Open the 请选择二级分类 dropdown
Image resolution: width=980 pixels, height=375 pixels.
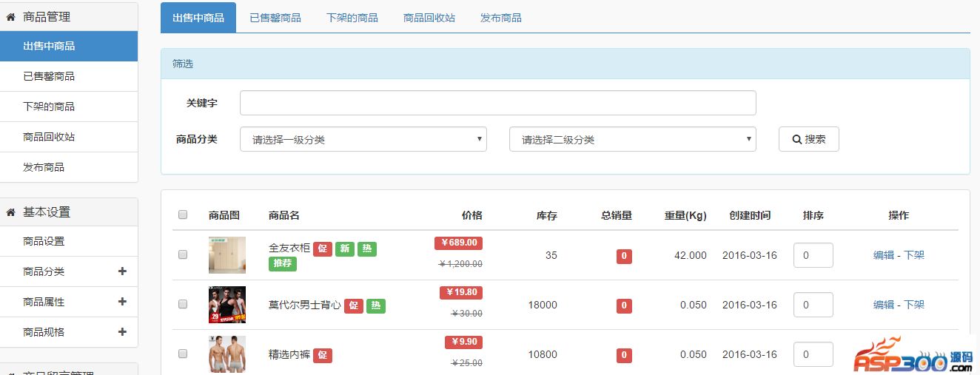633,139
